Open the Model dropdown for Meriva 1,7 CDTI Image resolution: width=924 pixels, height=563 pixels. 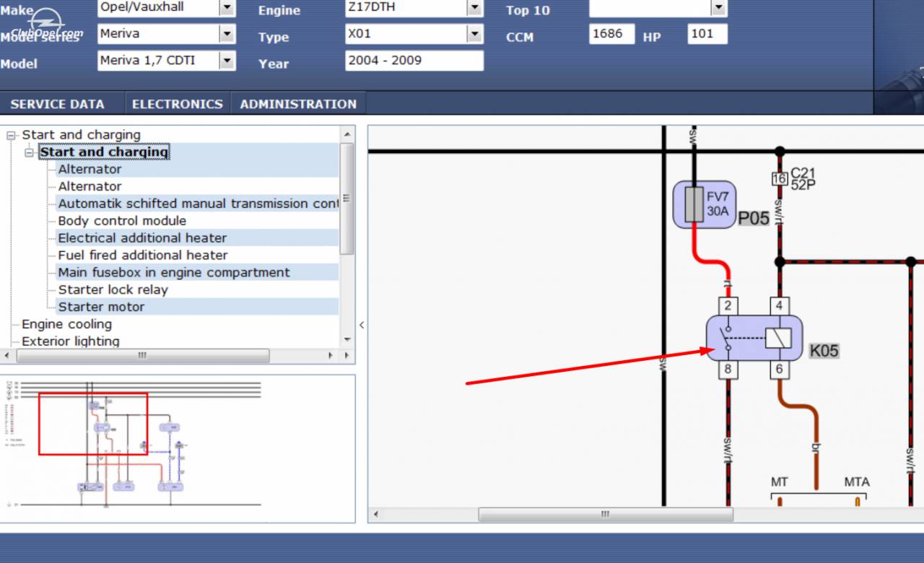coord(227,61)
